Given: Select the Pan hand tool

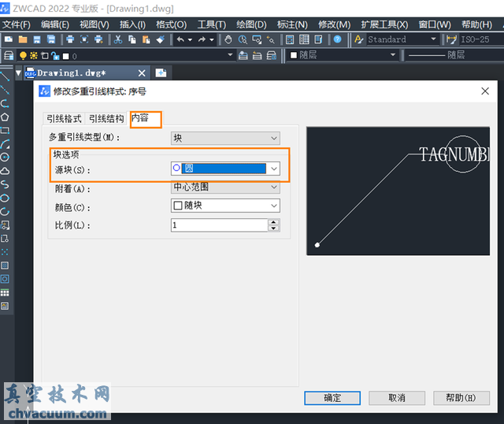Looking at the screenshot, I should tap(228, 39).
